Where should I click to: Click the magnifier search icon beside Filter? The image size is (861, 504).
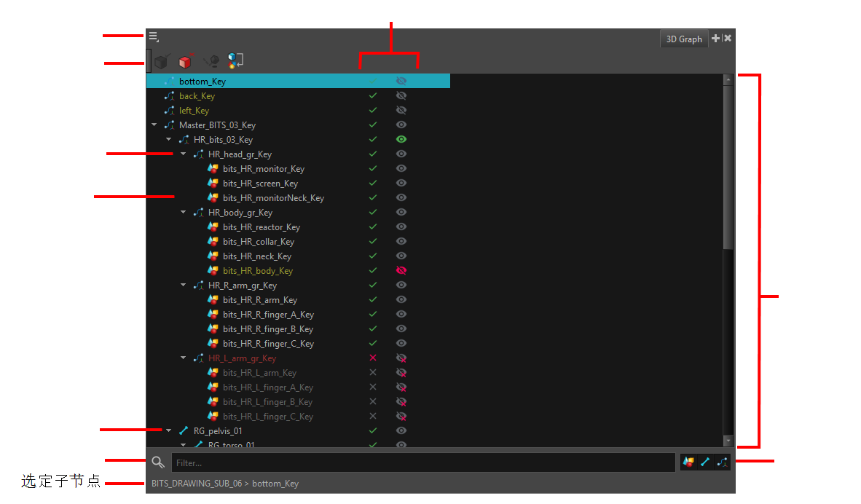(x=158, y=462)
